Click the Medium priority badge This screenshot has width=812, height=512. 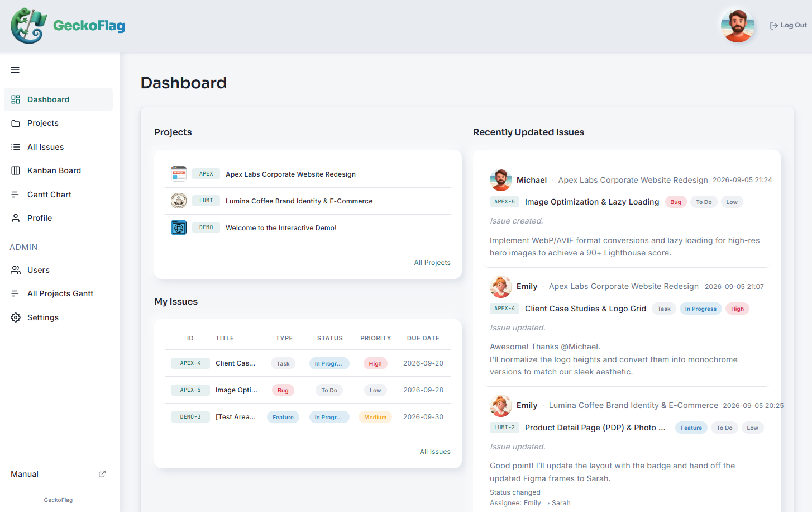point(375,417)
